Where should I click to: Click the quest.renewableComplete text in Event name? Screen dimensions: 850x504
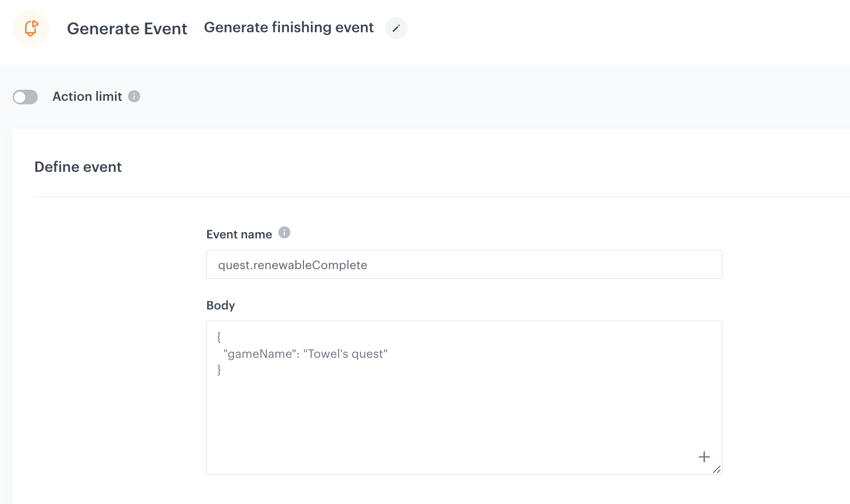tap(292, 265)
